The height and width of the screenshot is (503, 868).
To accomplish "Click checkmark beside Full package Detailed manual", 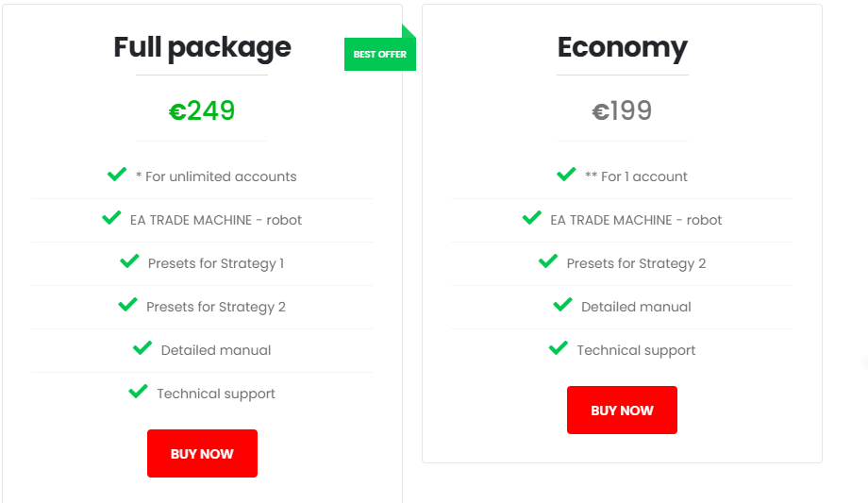I will (142, 348).
